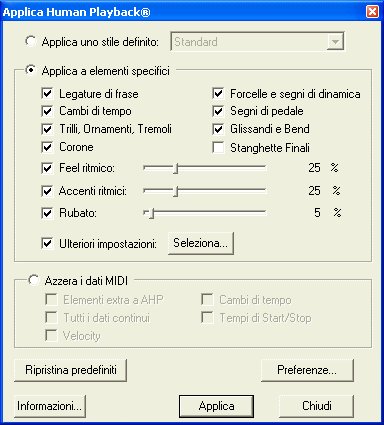384x425 pixels.
Task: Click the Accenti ritmici slider handle
Action: tap(176, 191)
